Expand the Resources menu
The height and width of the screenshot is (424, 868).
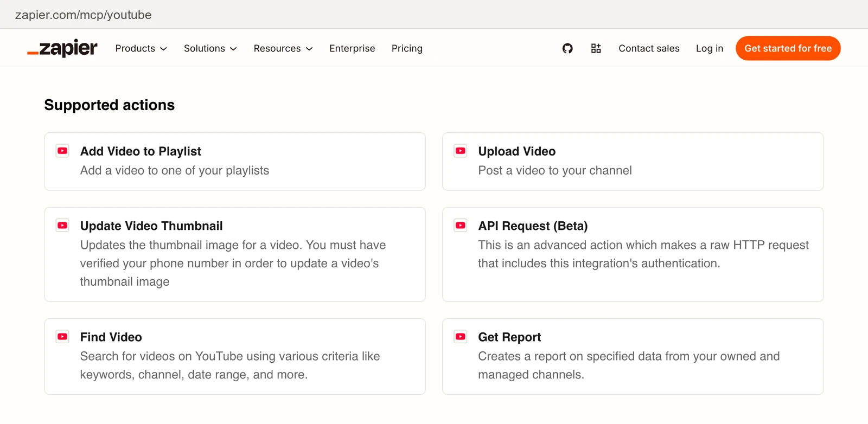point(283,48)
